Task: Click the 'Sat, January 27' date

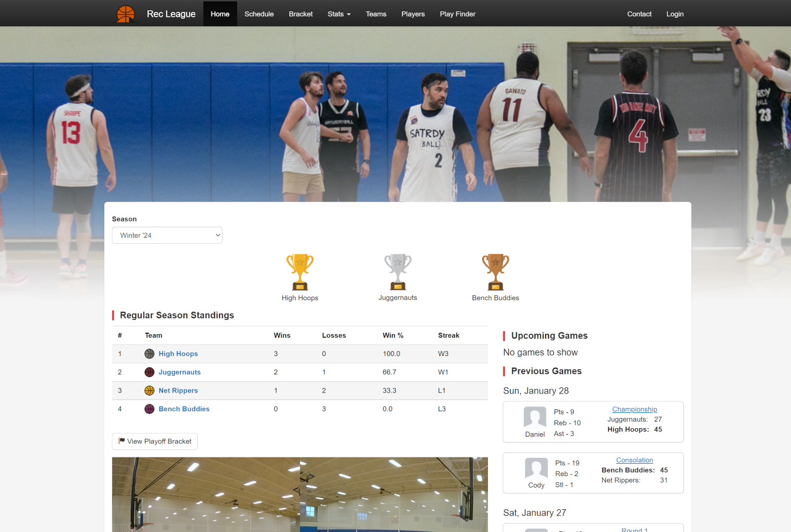Action: [x=534, y=513]
